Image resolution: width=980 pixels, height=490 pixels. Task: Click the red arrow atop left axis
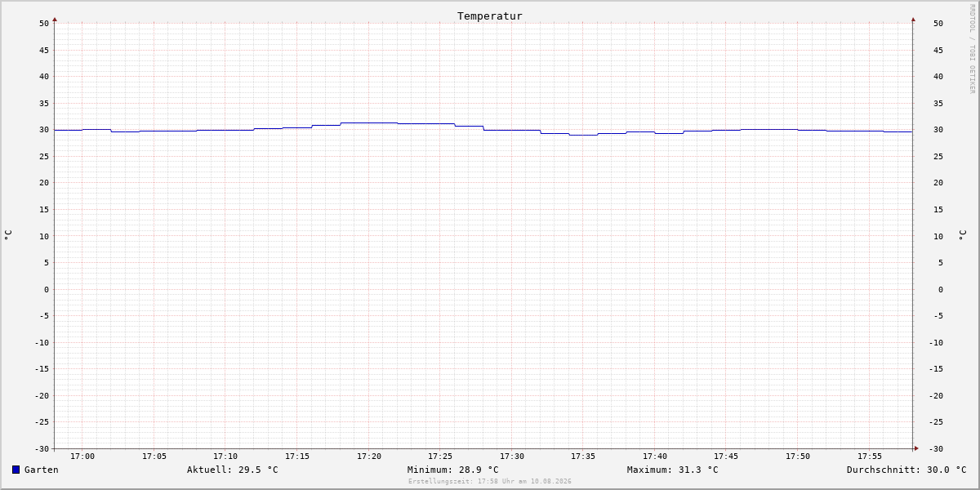pyautogui.click(x=55, y=19)
